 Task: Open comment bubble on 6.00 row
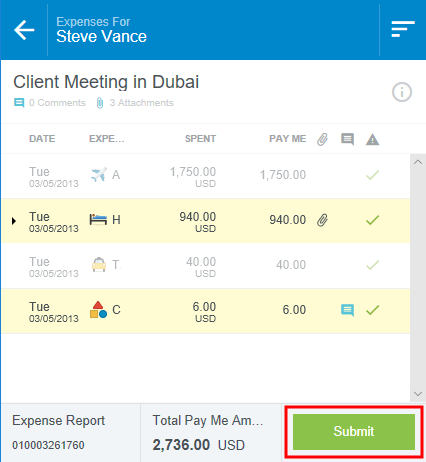(x=347, y=310)
